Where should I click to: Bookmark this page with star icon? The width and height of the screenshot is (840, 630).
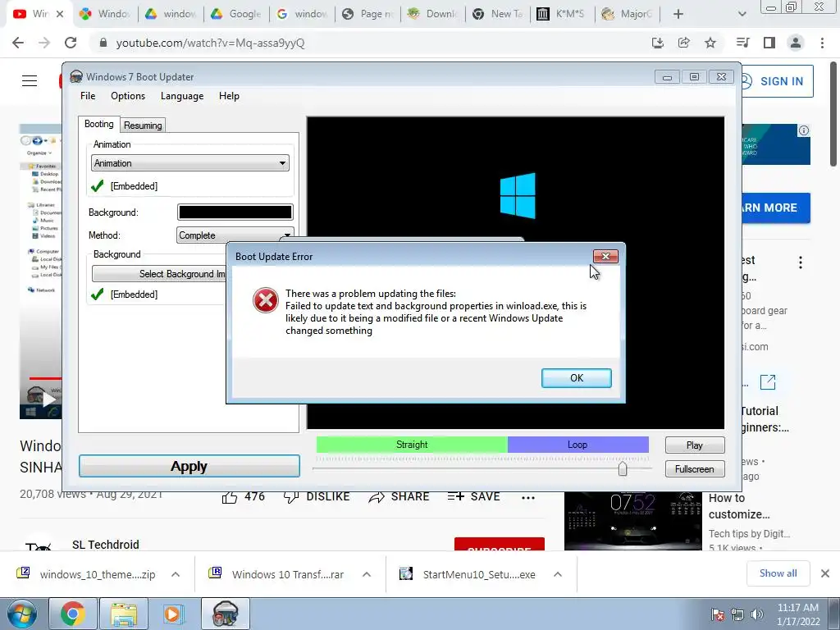(710, 43)
